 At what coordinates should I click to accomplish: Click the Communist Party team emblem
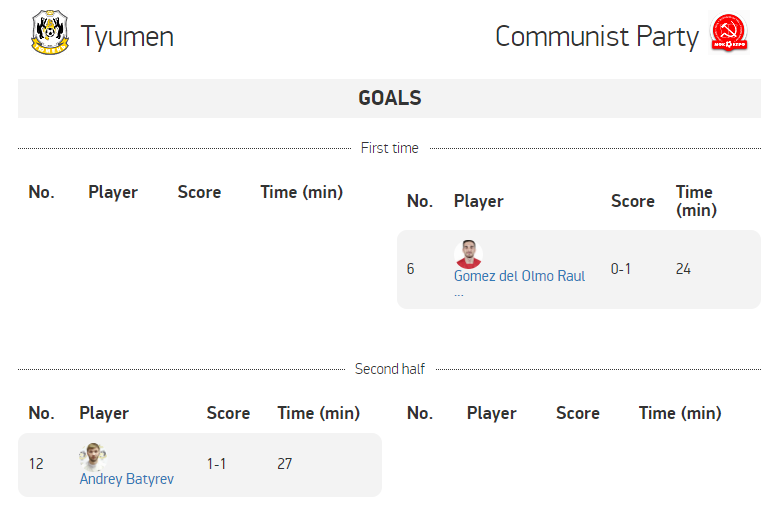tap(729, 32)
